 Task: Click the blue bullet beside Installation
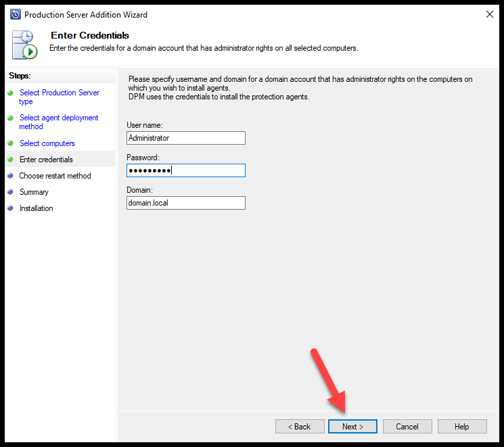[x=10, y=208]
